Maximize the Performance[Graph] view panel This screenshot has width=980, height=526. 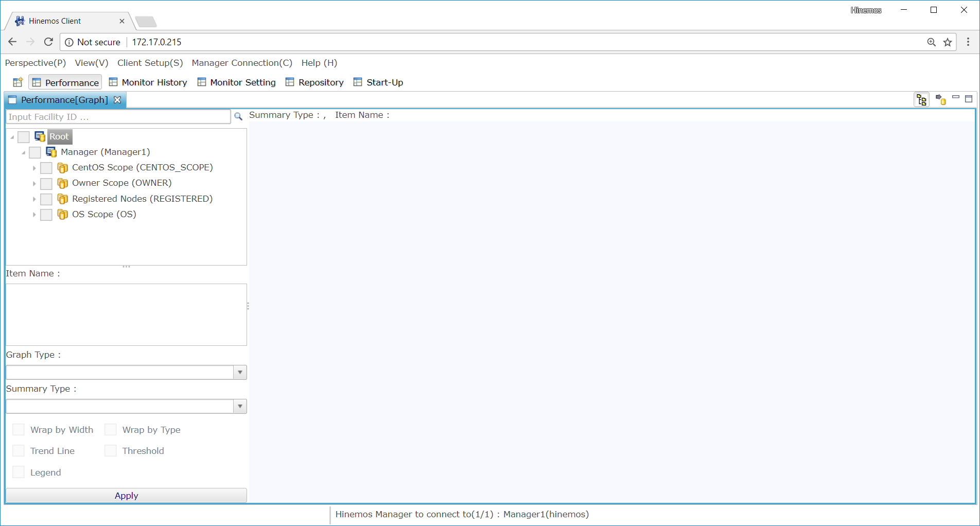[969, 98]
